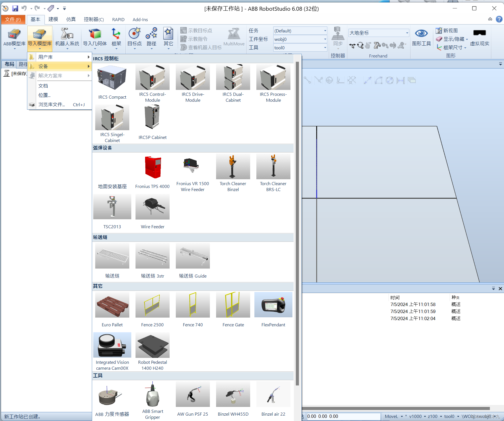Open the MoveL instruction dropdown in status bar
This screenshot has width=504, height=421.
pyautogui.click(x=402, y=416)
